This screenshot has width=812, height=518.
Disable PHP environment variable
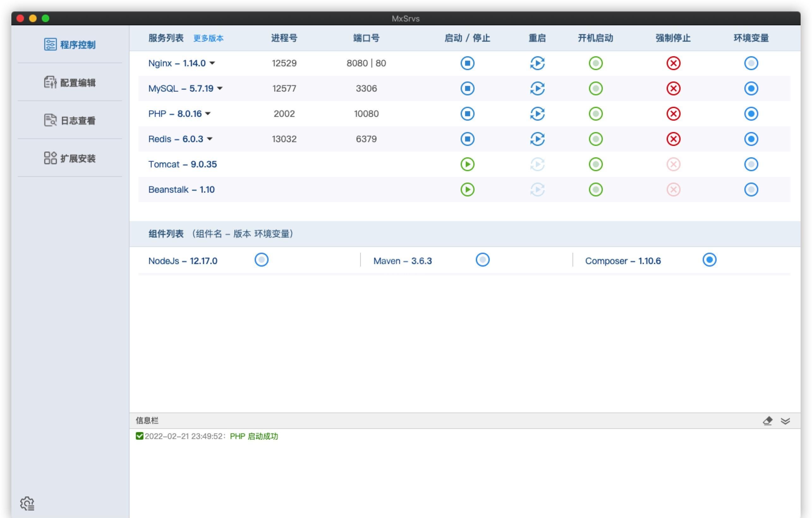[751, 114]
